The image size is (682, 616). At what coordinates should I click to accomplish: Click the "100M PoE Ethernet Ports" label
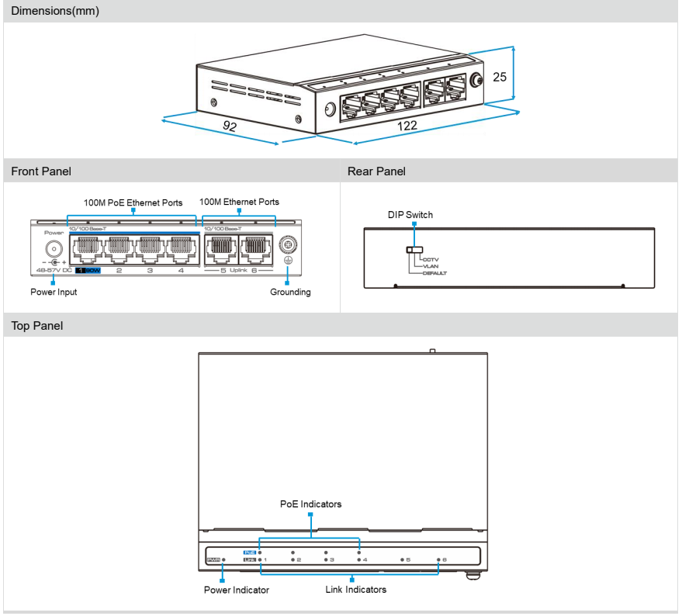[133, 202]
